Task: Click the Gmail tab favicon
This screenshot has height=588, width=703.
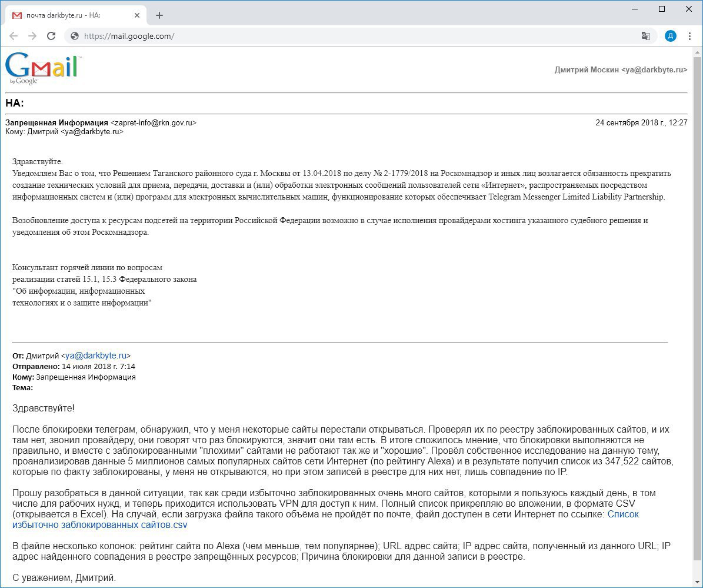Action: [x=17, y=15]
